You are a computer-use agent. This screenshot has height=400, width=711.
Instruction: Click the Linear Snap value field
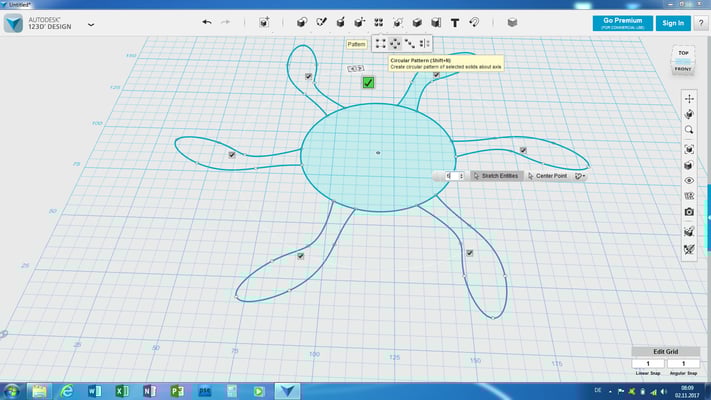pos(648,363)
